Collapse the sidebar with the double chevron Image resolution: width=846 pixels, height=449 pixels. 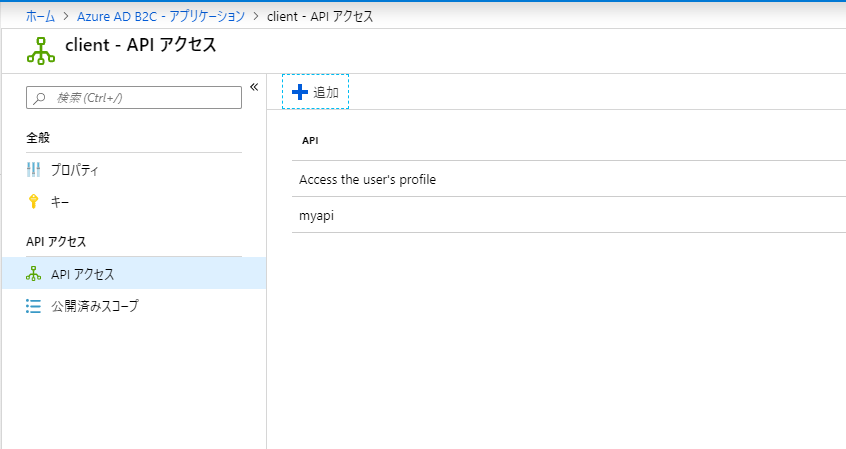point(254,87)
